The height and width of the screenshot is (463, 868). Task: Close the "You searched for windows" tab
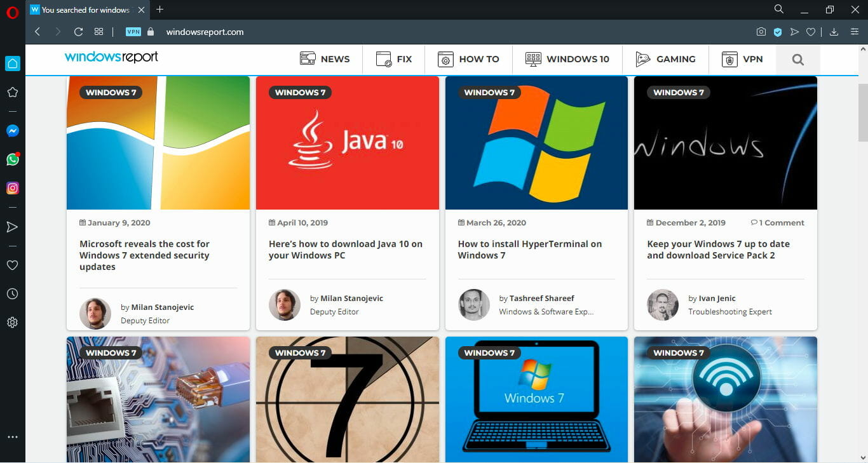[x=141, y=10]
